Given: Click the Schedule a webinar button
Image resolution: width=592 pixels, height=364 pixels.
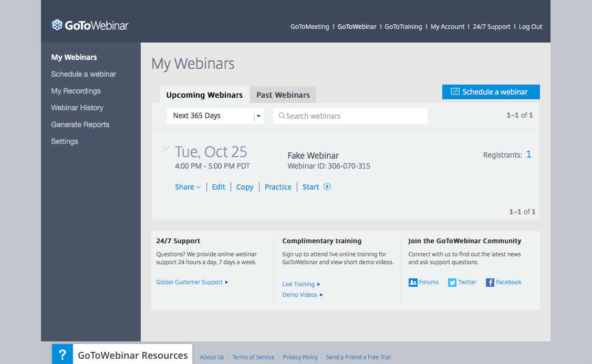Looking at the screenshot, I should coord(491,91).
